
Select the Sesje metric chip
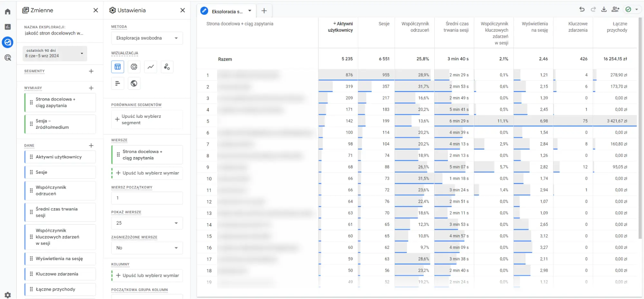[x=60, y=173]
